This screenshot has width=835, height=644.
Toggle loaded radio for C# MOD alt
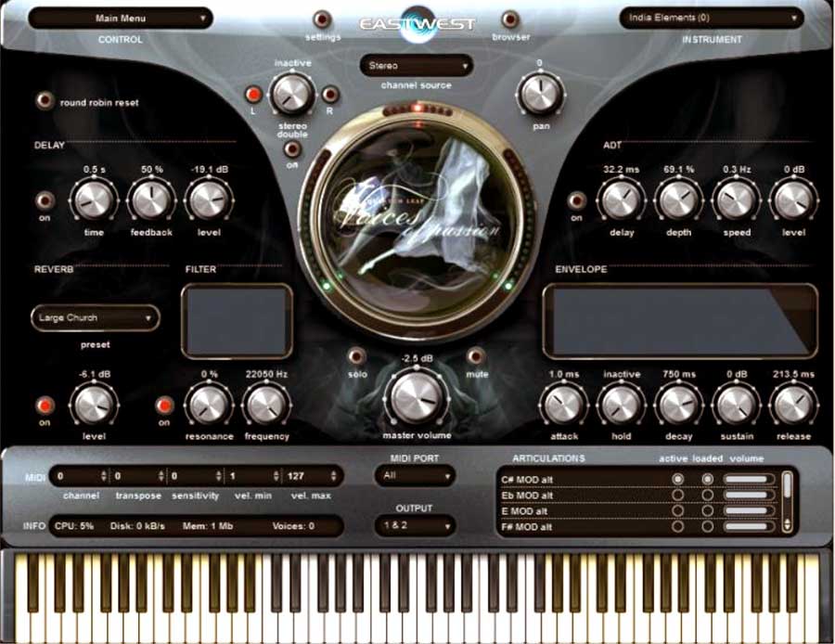707,479
